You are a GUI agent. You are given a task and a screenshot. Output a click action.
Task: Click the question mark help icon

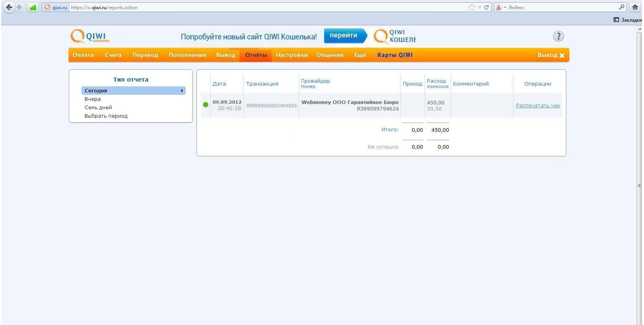coord(558,36)
